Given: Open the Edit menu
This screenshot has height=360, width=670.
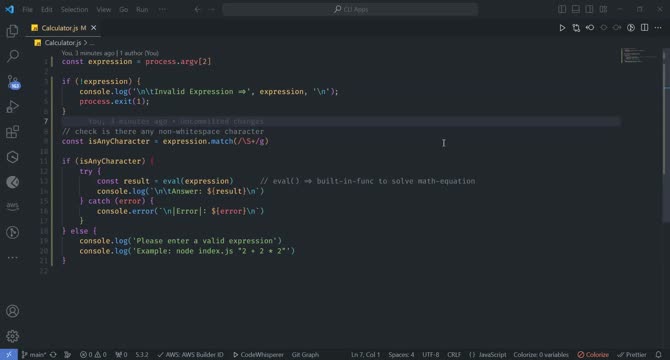Looking at the screenshot, I should coord(47,9).
